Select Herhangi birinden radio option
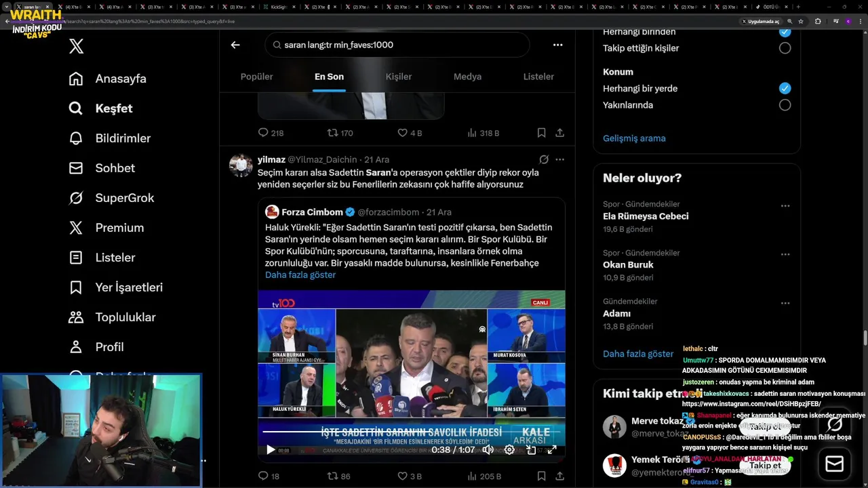 pyautogui.click(x=785, y=32)
